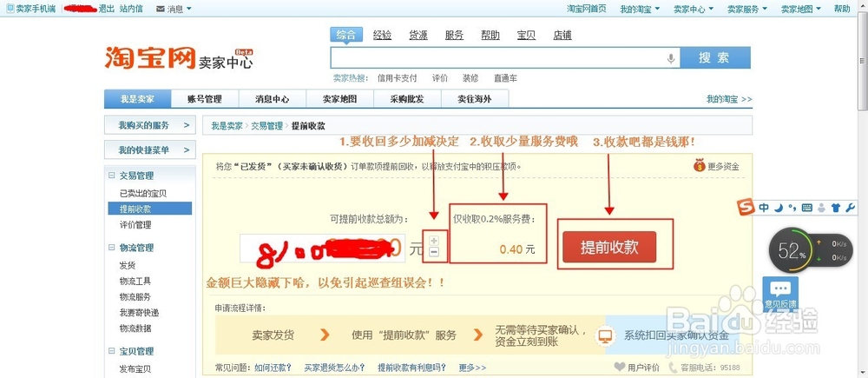Open 已卖出的宝贝 in sidebar

(143, 193)
